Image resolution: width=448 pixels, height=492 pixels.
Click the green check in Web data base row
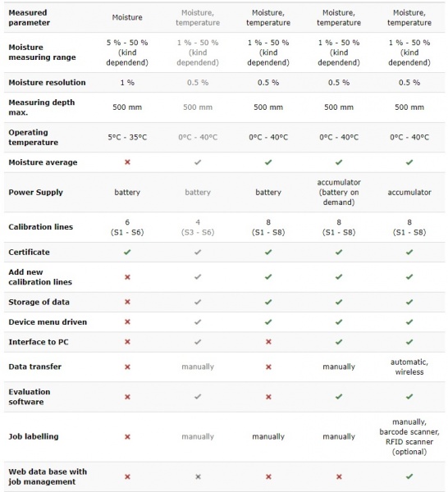tap(409, 476)
